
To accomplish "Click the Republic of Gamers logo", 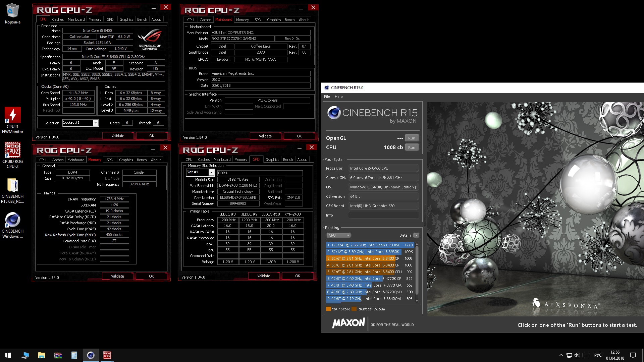I will [150, 39].
